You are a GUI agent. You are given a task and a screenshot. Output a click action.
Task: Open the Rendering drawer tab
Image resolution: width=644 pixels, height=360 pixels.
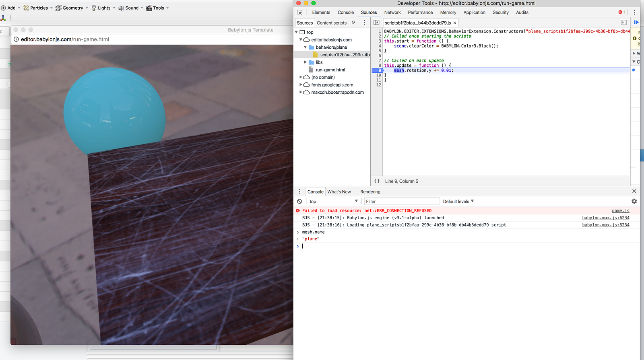370,192
